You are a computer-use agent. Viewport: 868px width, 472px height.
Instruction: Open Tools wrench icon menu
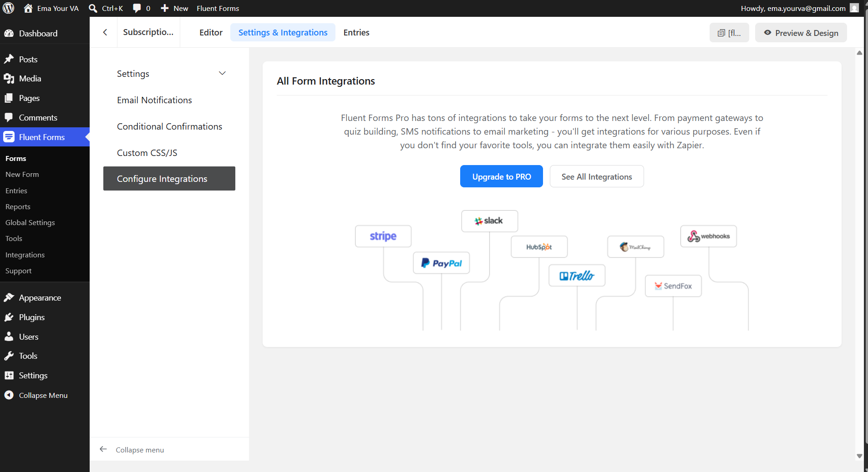[9, 356]
